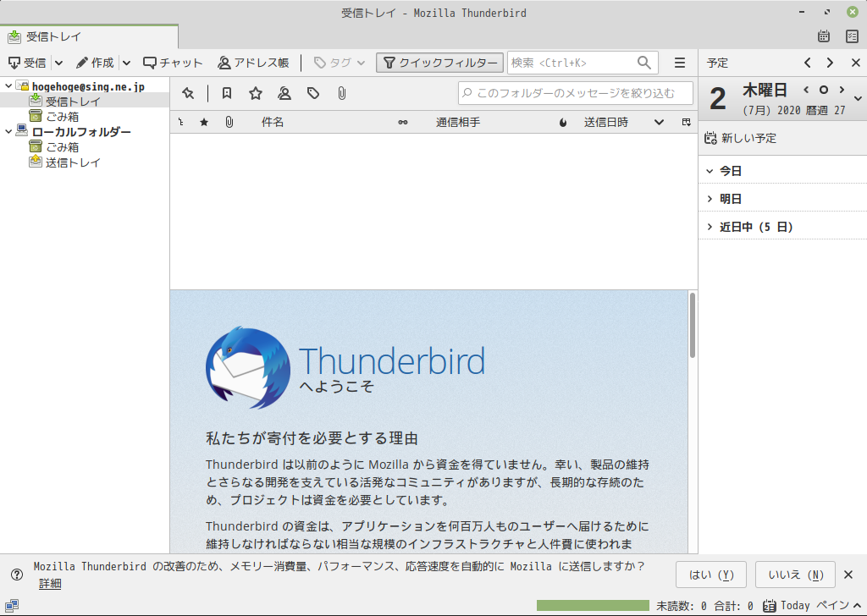867x616 pixels.
Task: Sort by 件名 column
Action: (x=273, y=122)
